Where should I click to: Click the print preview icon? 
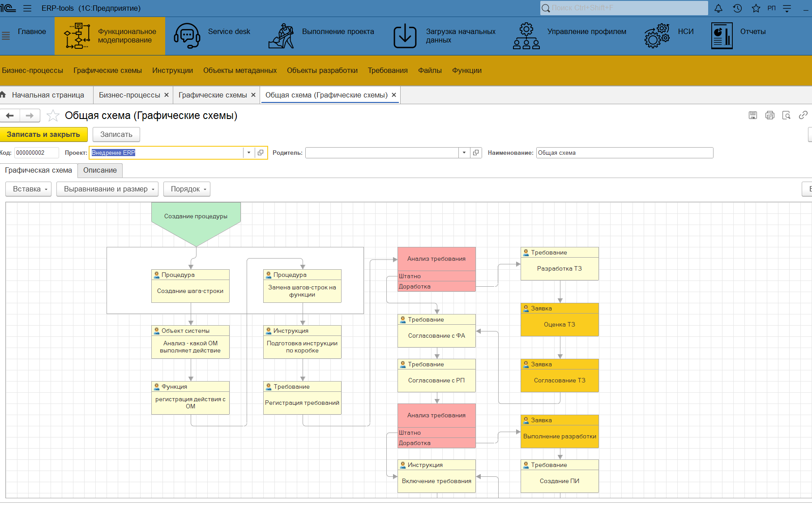point(786,115)
